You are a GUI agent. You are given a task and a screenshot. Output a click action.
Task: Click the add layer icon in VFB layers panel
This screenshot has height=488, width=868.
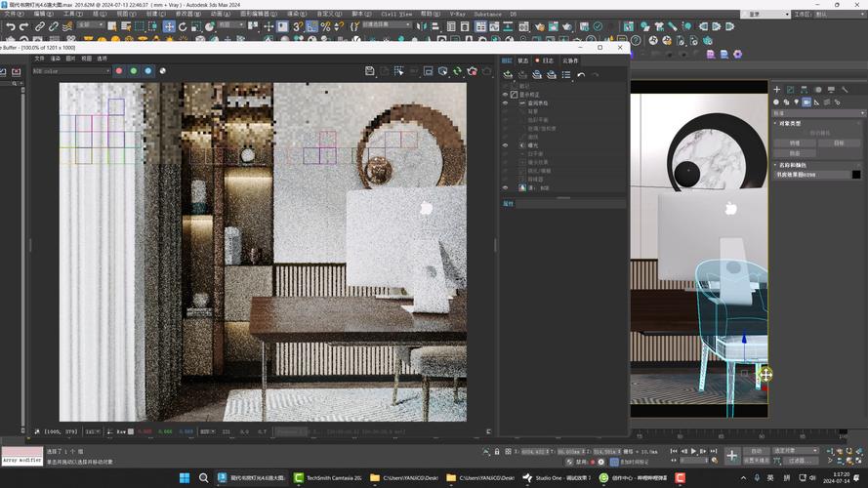coord(508,75)
